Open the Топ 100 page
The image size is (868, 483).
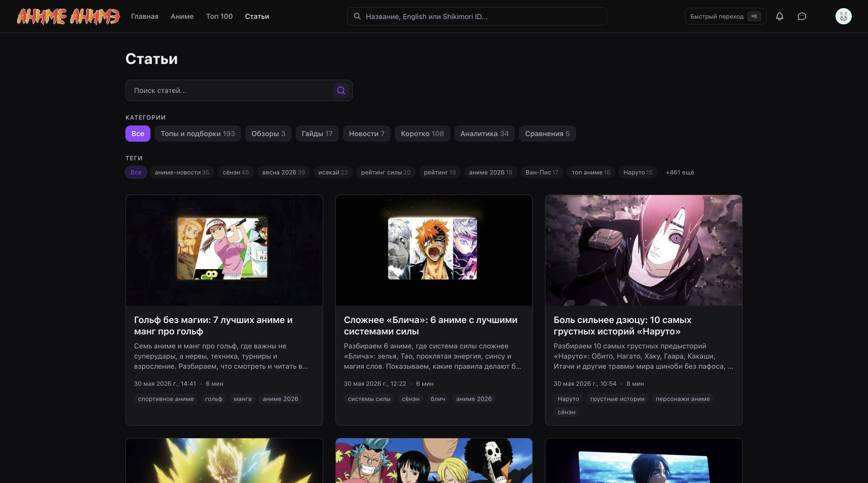pyautogui.click(x=219, y=16)
